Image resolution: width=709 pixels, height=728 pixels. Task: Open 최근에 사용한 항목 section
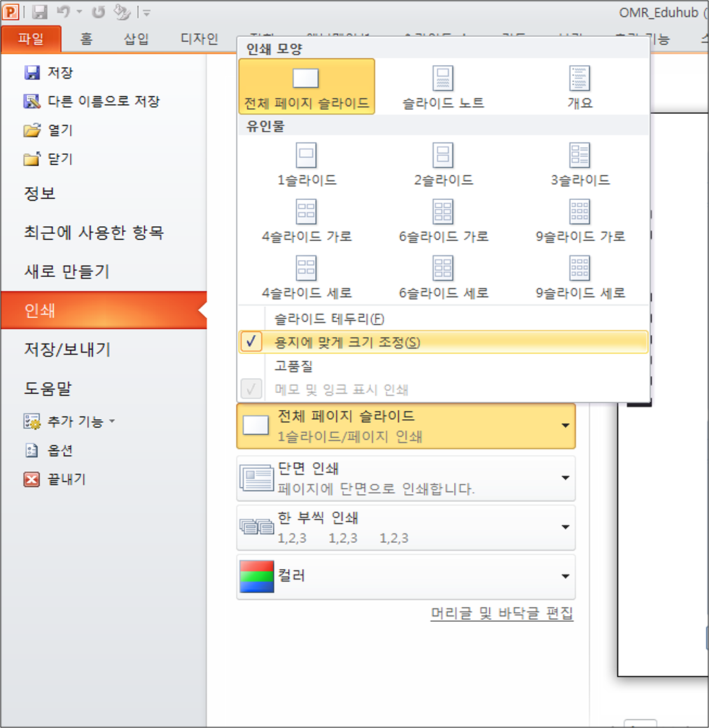(94, 232)
